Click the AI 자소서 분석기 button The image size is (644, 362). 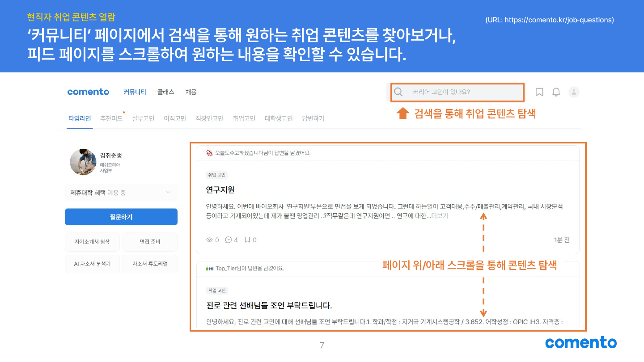[92, 264]
